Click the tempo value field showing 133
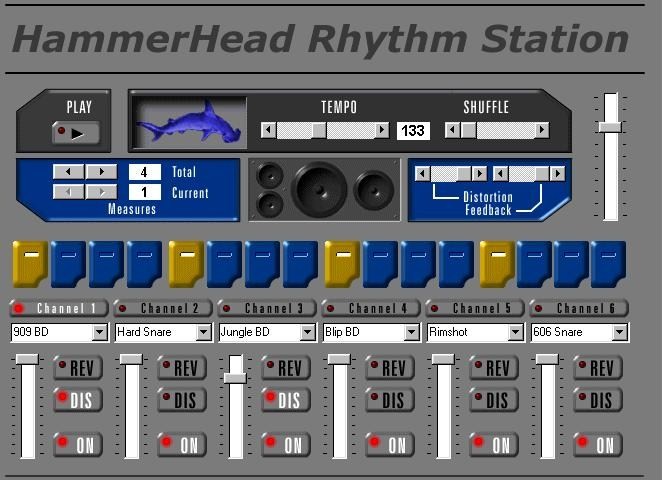 [413, 130]
